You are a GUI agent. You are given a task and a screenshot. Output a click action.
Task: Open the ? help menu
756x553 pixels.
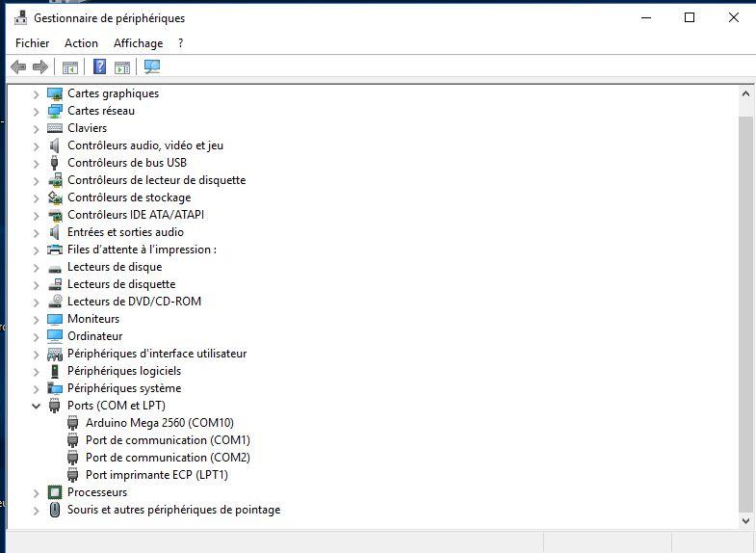tap(181, 43)
